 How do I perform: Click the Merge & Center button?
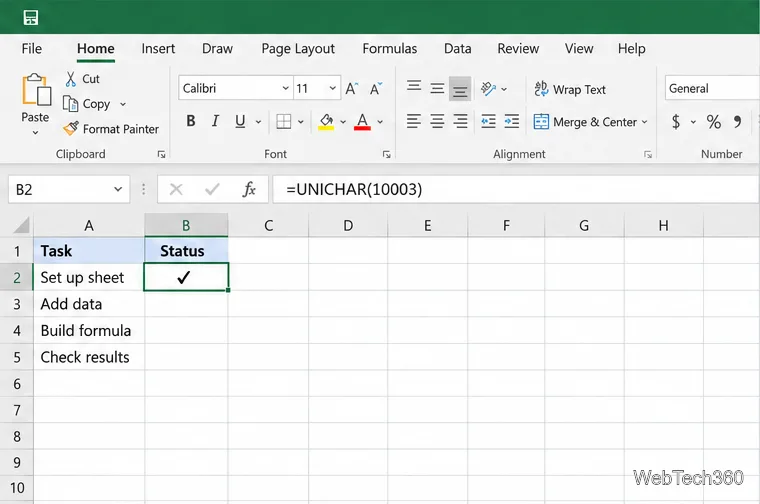tap(585, 122)
